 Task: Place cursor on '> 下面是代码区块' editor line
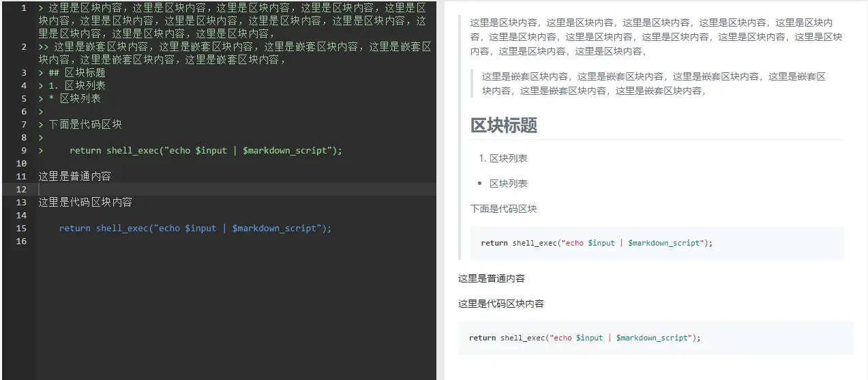click(x=80, y=124)
